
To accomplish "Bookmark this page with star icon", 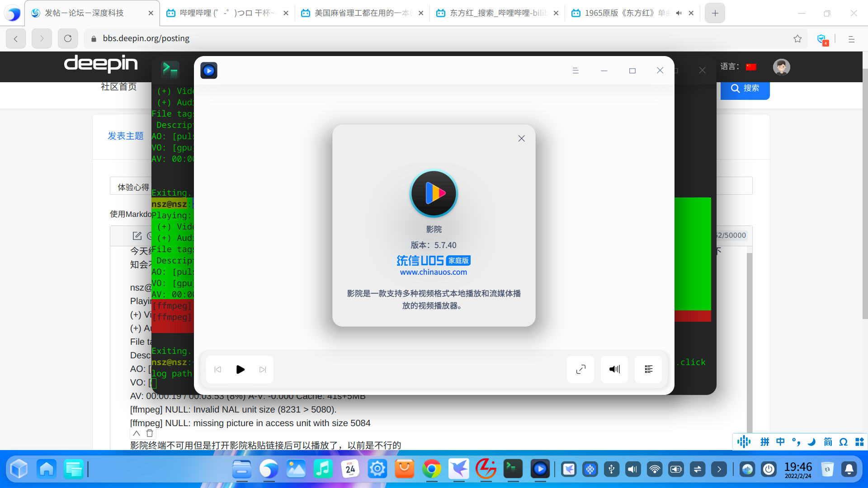I will pos(797,39).
